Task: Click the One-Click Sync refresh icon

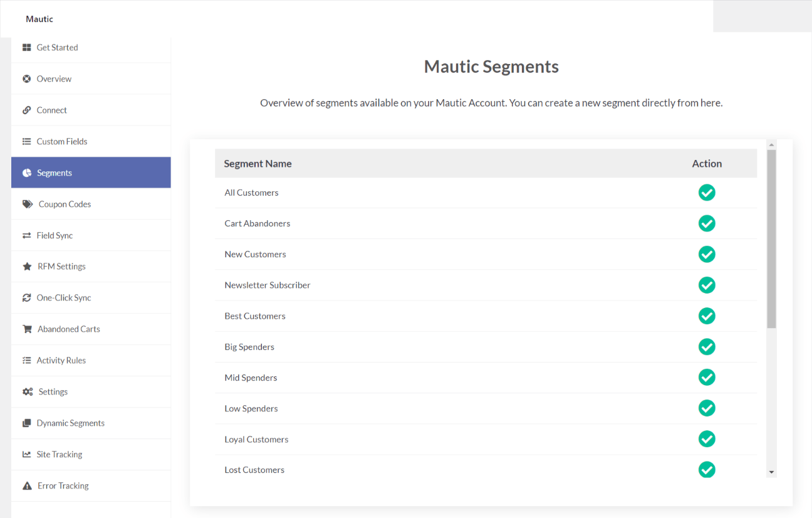Action: (x=26, y=297)
